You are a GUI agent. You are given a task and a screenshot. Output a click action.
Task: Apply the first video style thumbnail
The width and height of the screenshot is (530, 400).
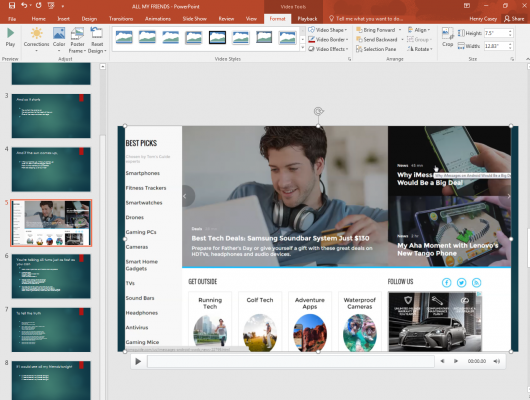point(124,37)
